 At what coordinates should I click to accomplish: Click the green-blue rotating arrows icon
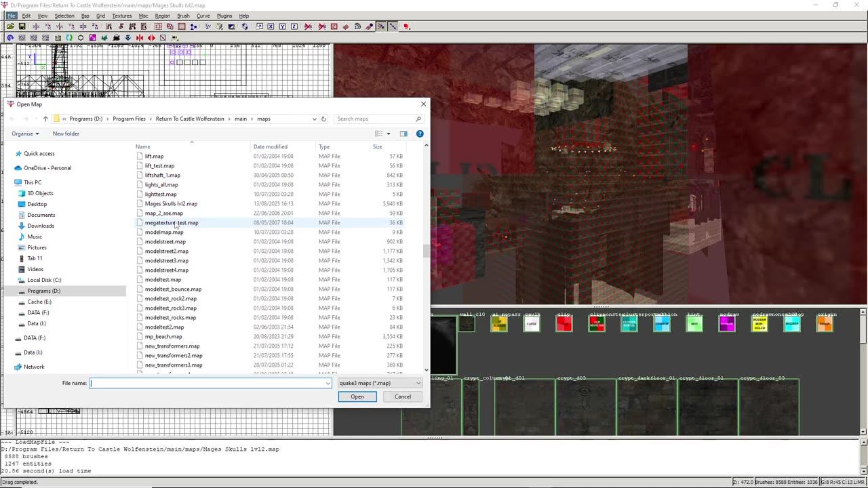click(x=68, y=37)
